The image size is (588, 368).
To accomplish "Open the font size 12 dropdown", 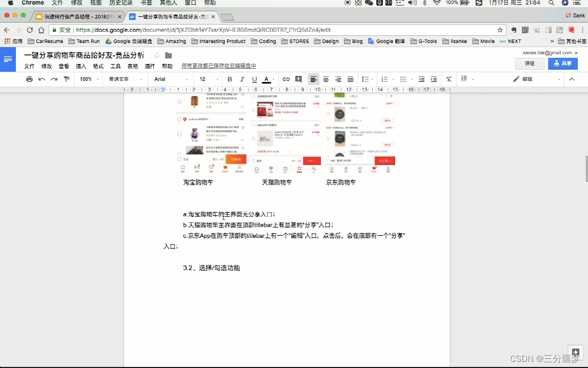I will click(209, 79).
